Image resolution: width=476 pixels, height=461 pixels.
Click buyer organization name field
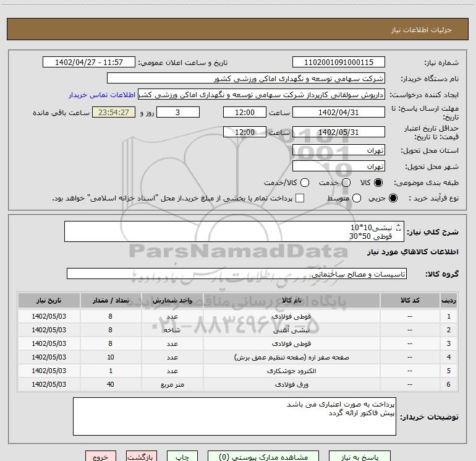pos(246,78)
